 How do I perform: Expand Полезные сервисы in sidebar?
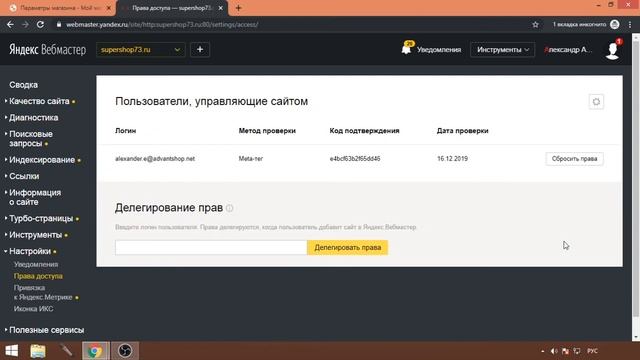coord(47,330)
